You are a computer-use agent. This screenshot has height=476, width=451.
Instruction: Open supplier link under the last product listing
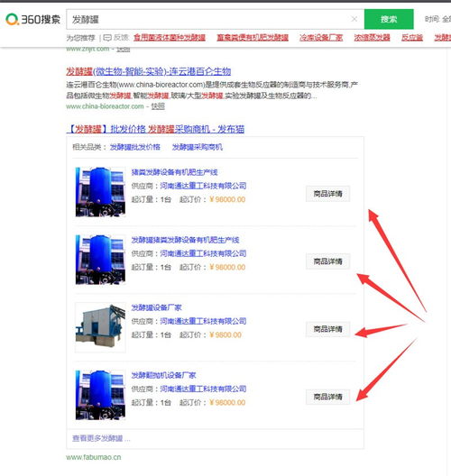(x=203, y=389)
